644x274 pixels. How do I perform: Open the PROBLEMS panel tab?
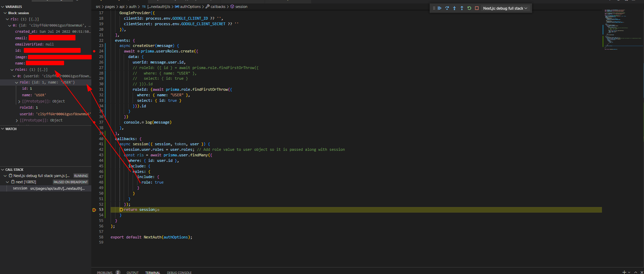coord(104,273)
